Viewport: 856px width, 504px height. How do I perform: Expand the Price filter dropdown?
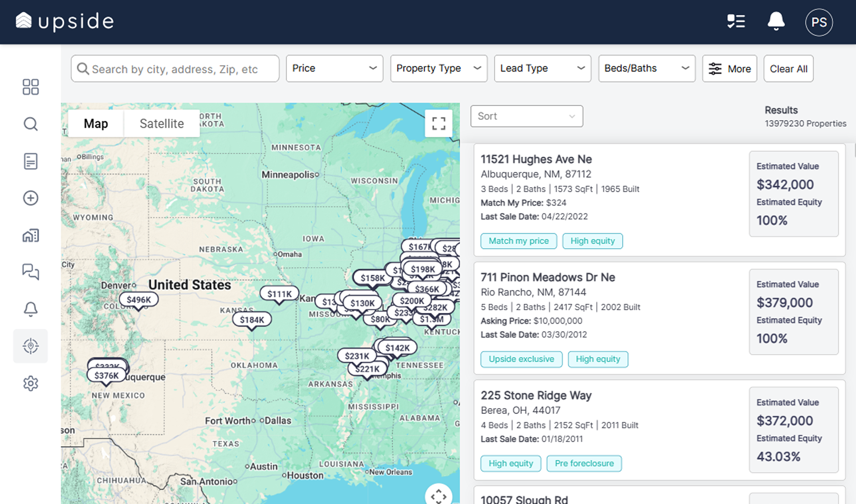coord(334,69)
